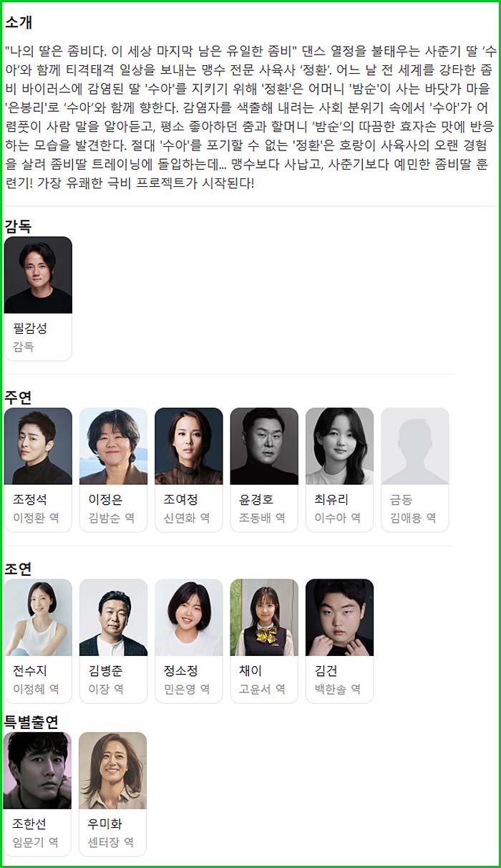
Task: Click 윤경호 black-and-white portrait
Action: pyautogui.click(x=264, y=446)
